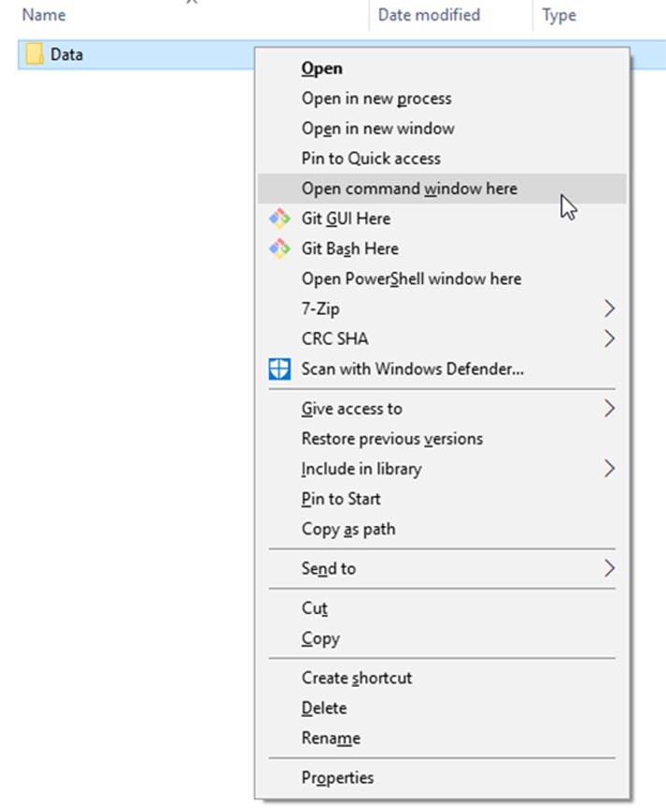Click the Git GUI Here icon
The width and height of the screenshot is (666, 812).
click(279, 219)
